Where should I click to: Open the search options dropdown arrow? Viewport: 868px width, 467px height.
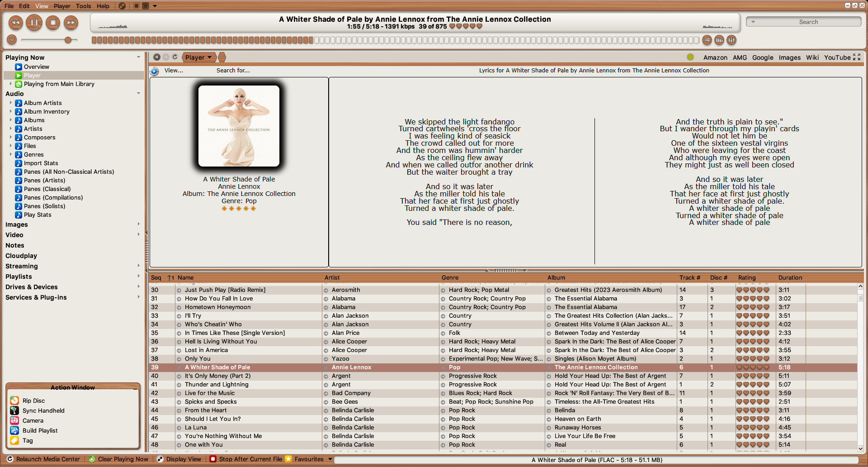tap(753, 22)
